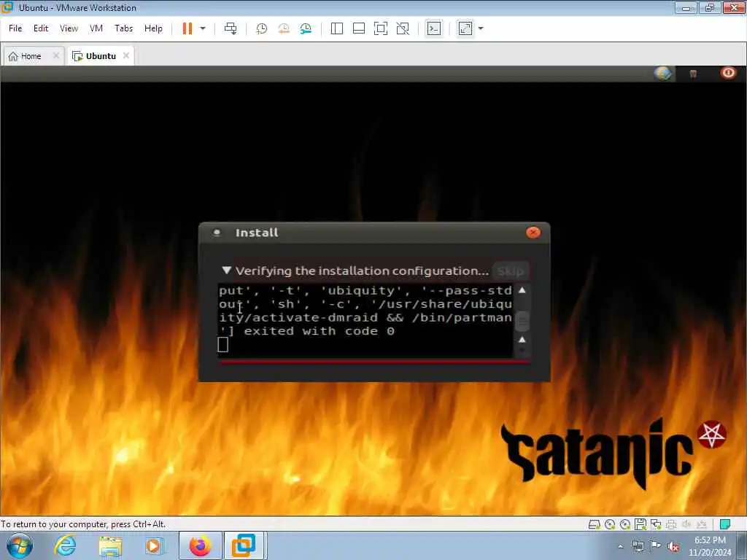
Task: Click the network adapter status icon
Action: 656,524
